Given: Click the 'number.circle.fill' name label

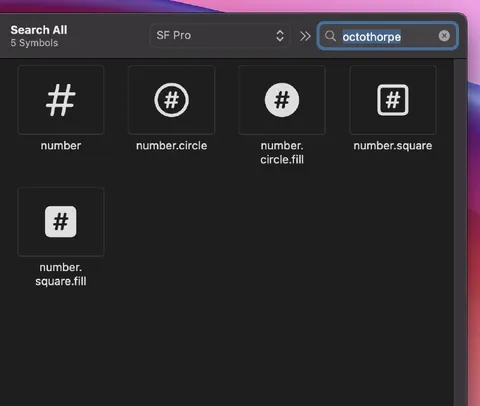Looking at the screenshot, I should 282,152.
